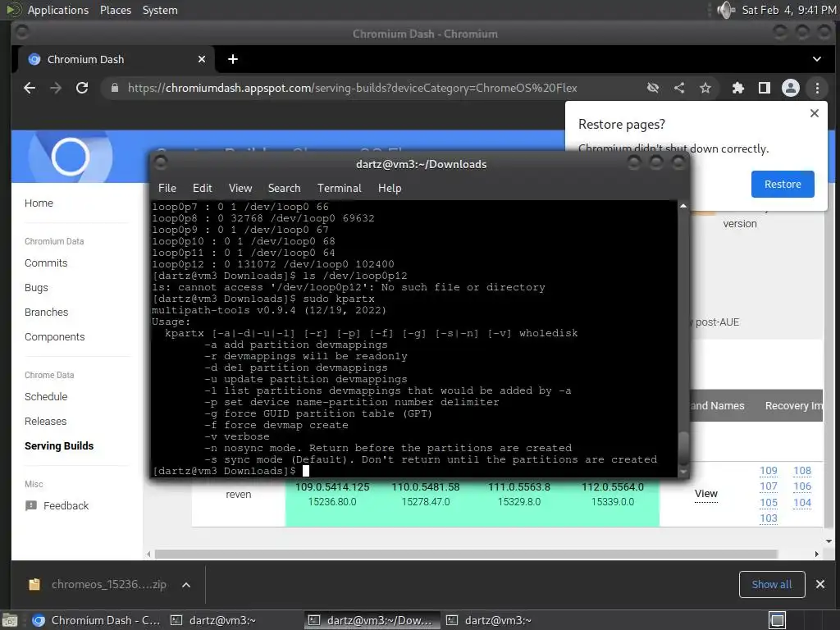Viewport: 840px width, 630px height.
Task: Click the Chromium Dash logo
Action: [x=71, y=157]
